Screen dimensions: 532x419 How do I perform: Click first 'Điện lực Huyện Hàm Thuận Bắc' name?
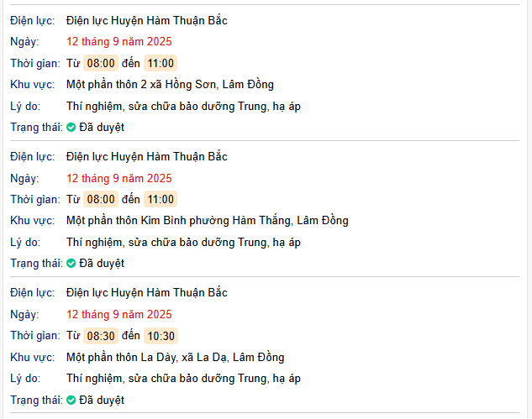(x=147, y=21)
